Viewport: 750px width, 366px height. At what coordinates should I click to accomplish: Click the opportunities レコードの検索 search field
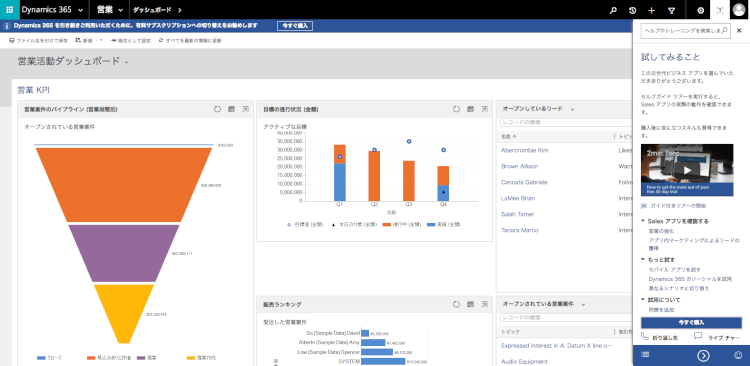(566, 317)
